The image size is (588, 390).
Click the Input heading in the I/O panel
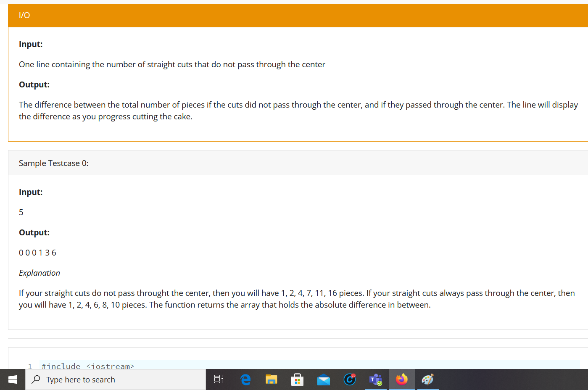[x=31, y=44]
